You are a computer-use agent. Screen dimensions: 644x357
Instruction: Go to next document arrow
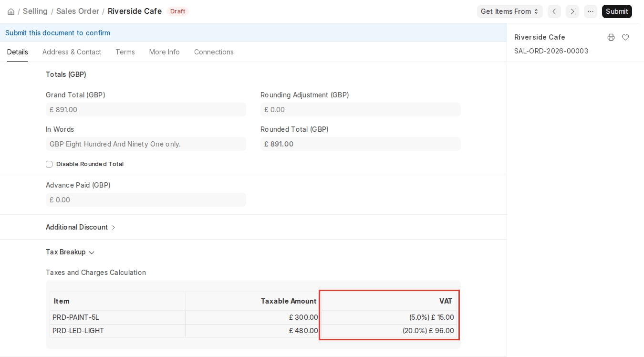572,11
